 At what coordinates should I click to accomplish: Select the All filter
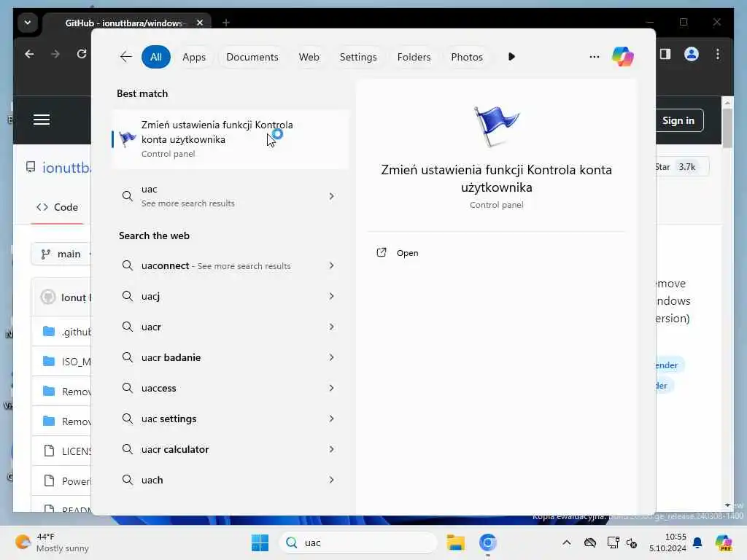(156, 57)
